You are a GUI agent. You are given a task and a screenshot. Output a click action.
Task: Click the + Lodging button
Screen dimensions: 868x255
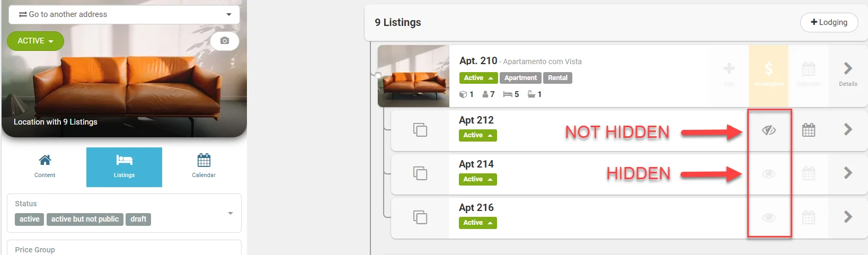click(x=829, y=22)
